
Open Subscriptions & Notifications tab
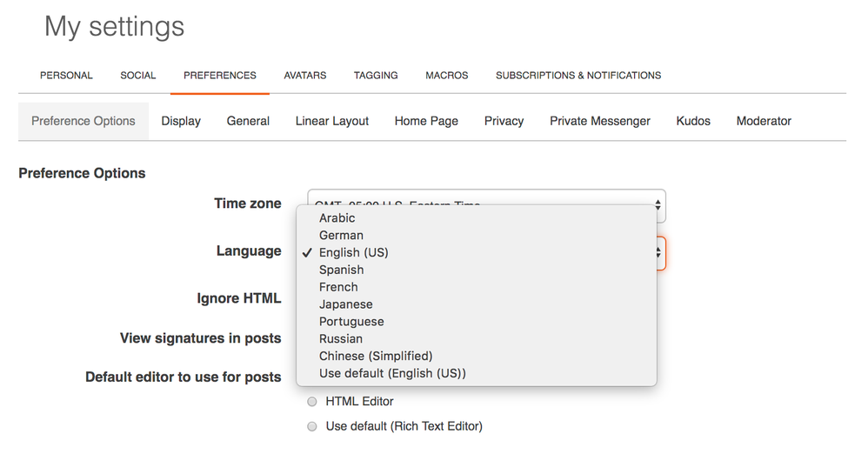click(x=578, y=76)
